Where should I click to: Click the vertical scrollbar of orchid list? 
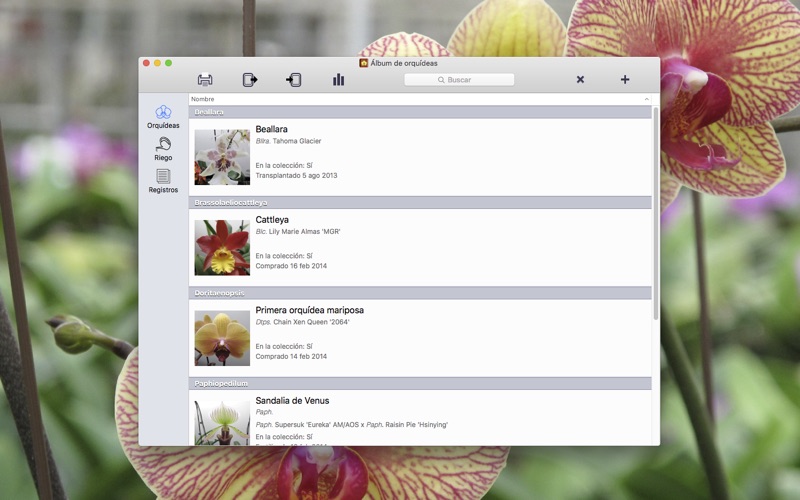[656, 212]
